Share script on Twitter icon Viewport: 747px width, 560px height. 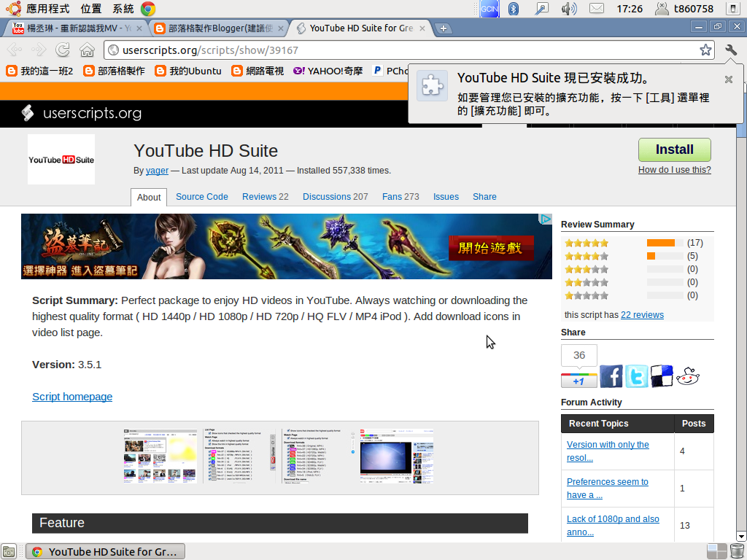(636, 376)
